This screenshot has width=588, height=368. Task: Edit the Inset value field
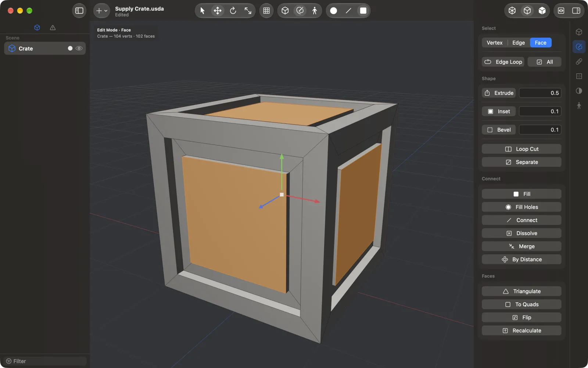tap(540, 111)
